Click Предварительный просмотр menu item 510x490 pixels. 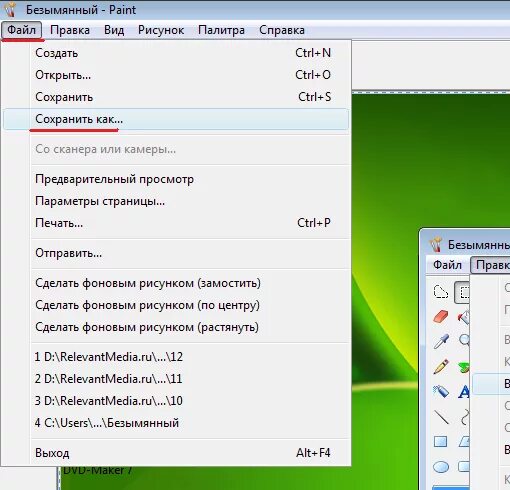coord(176,179)
